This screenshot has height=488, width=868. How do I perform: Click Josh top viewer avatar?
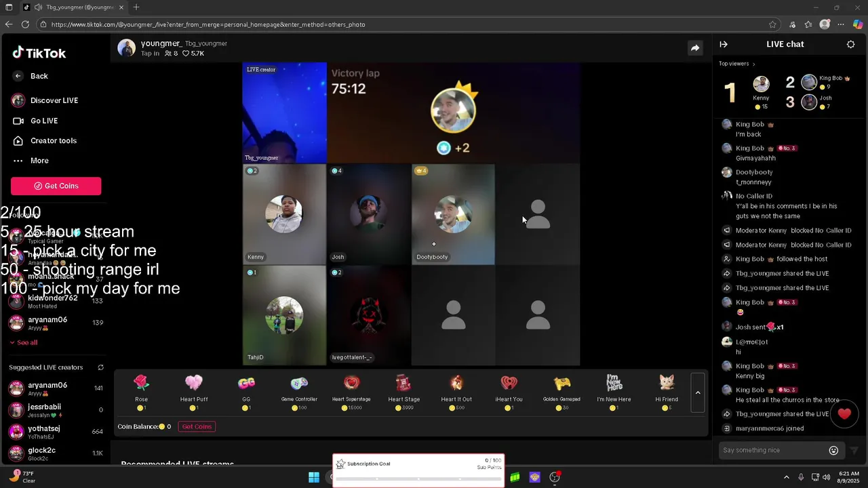click(x=809, y=102)
